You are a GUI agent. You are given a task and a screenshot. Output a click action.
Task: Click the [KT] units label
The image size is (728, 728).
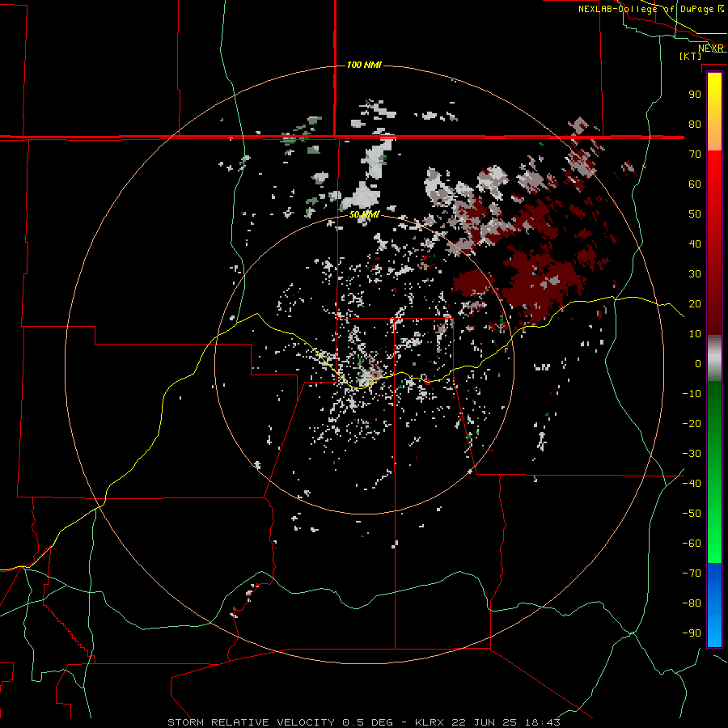[x=690, y=56]
